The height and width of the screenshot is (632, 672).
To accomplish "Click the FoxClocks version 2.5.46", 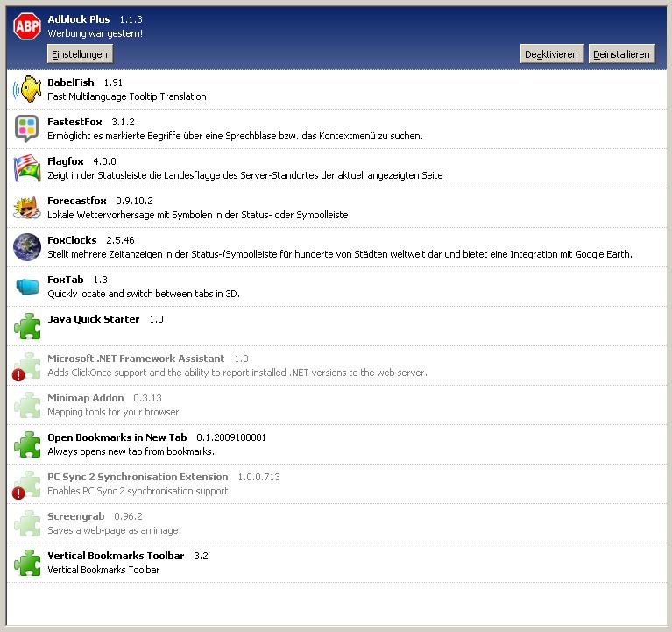I will click(120, 240).
